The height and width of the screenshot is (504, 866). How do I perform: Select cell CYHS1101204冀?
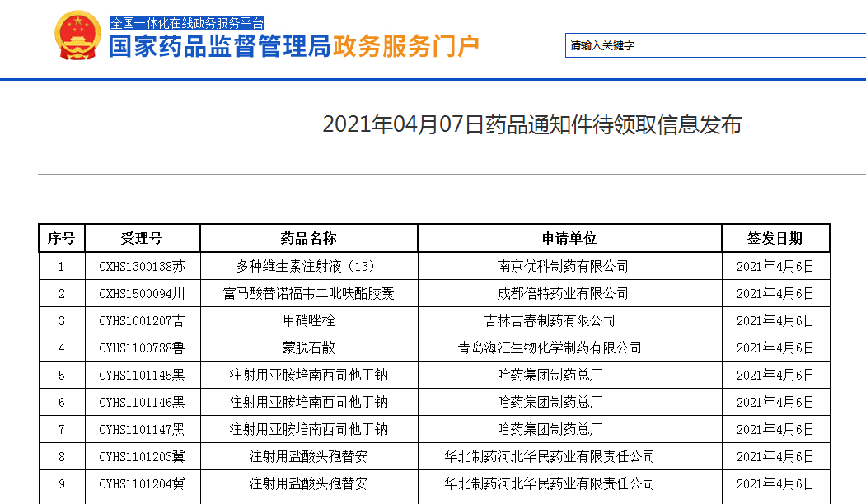tap(142, 483)
